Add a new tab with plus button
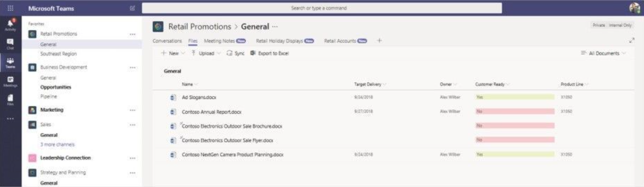 click(x=379, y=41)
